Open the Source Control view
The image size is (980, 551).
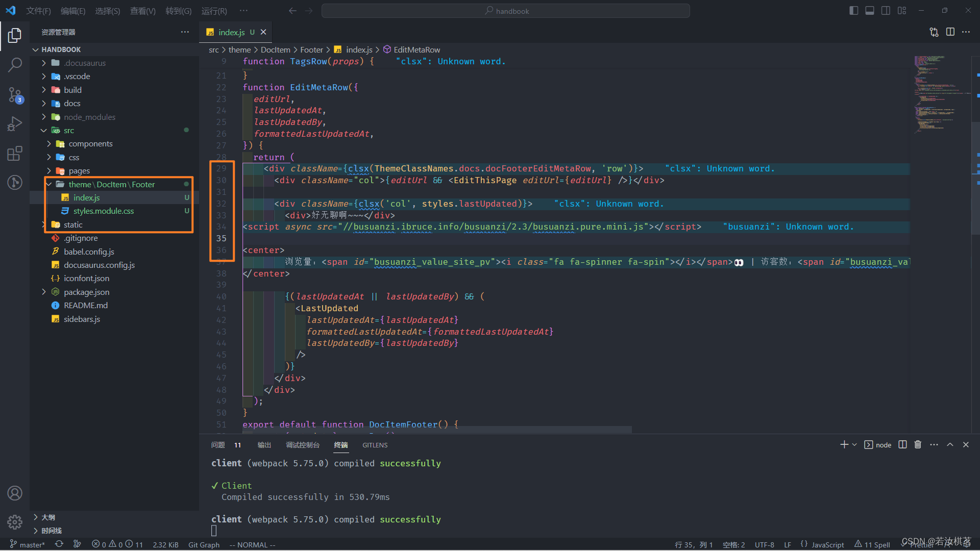[15, 94]
